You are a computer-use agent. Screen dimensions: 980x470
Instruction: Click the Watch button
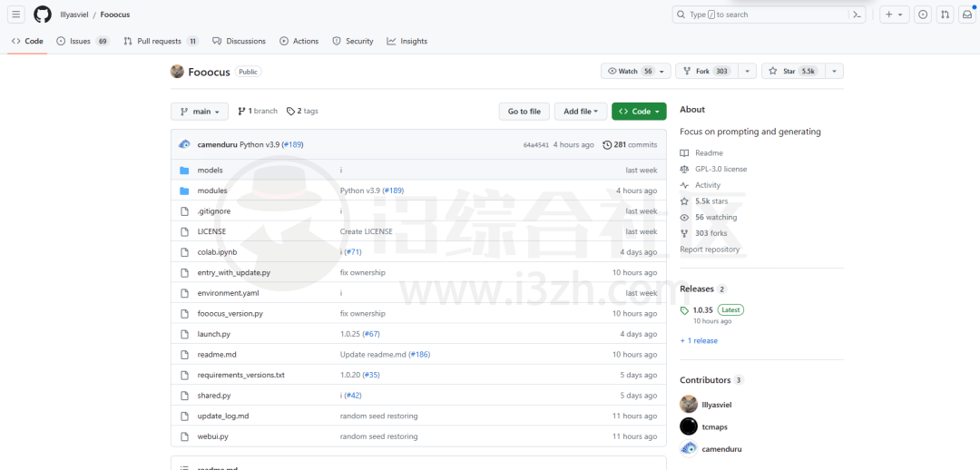[x=636, y=72]
